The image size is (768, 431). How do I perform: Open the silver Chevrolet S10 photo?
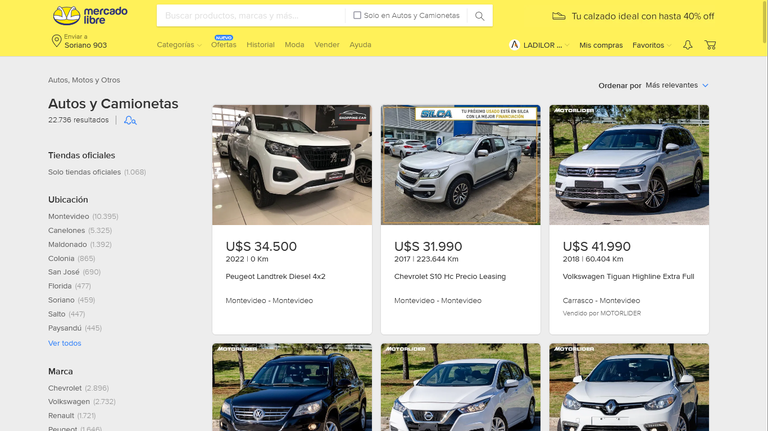point(460,165)
